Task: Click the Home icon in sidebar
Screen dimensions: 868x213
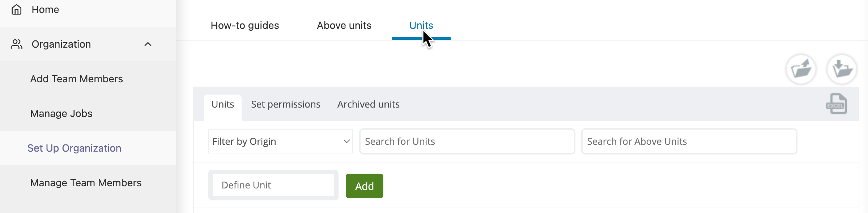Action: pos(17,10)
